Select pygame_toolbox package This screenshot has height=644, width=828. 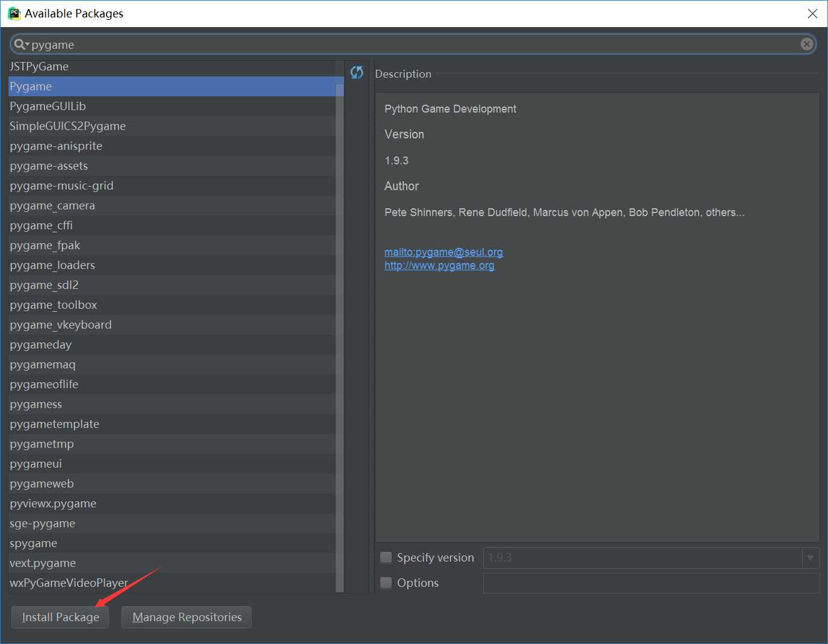pyautogui.click(x=172, y=305)
